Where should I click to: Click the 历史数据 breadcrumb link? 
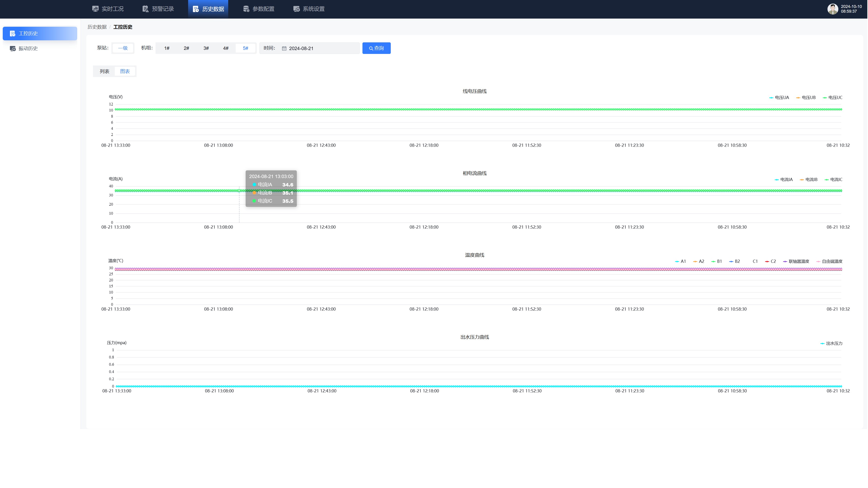pyautogui.click(x=97, y=27)
